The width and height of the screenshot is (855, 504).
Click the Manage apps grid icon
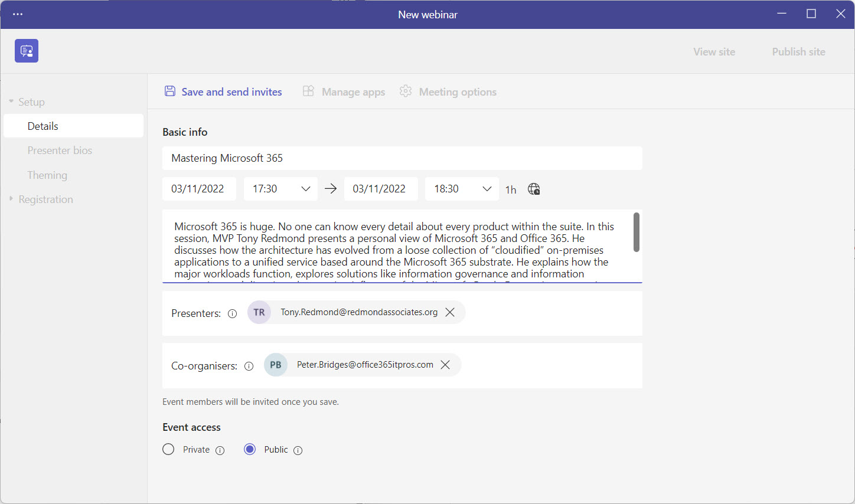coord(308,91)
